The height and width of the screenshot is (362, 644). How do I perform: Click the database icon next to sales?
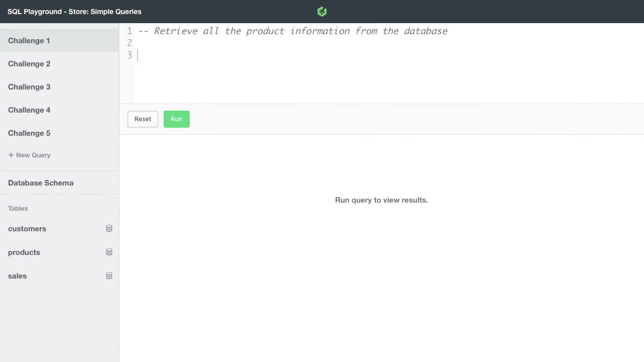[x=109, y=276]
